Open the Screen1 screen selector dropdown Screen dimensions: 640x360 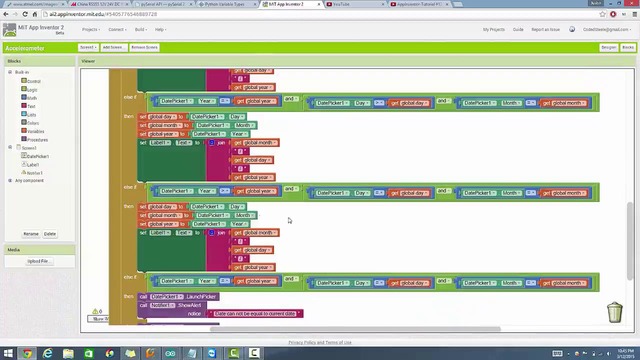click(x=88, y=47)
